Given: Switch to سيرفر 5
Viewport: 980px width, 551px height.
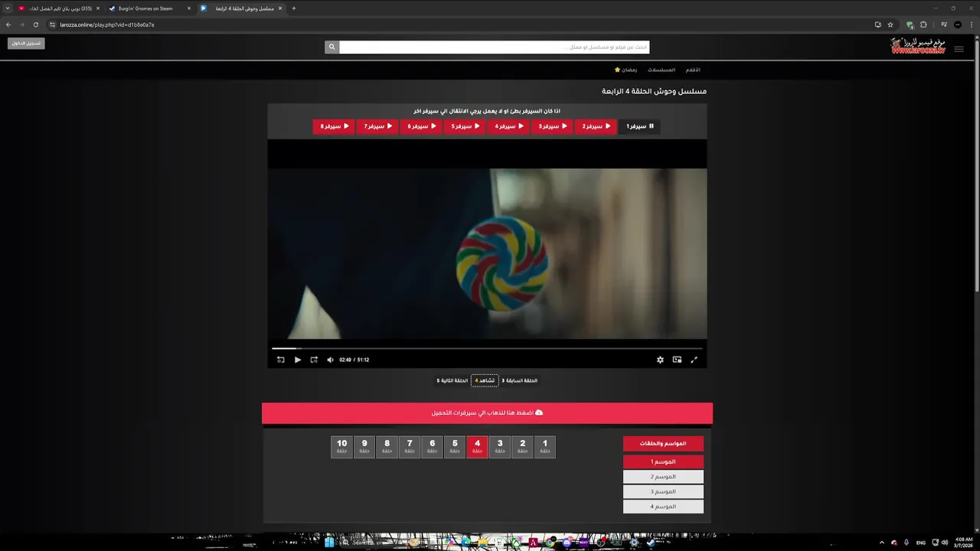Looking at the screenshot, I should tap(465, 126).
